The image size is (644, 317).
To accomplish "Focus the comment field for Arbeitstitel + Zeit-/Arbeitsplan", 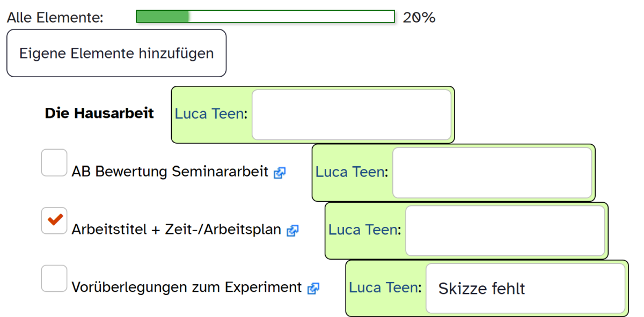I will (505, 231).
